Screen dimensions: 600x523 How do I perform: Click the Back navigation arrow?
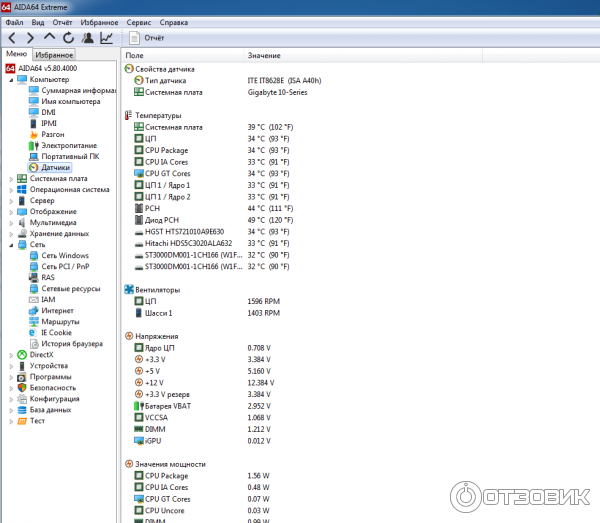(12, 38)
